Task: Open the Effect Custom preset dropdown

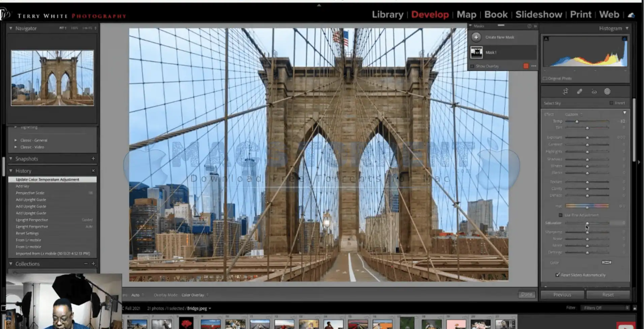Action: coord(574,115)
